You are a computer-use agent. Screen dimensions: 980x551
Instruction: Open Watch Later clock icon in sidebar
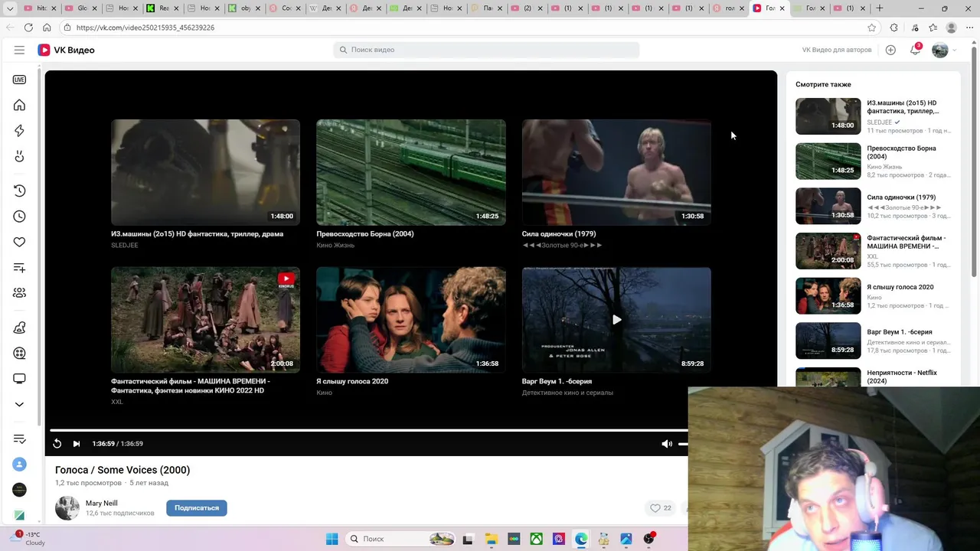19,217
